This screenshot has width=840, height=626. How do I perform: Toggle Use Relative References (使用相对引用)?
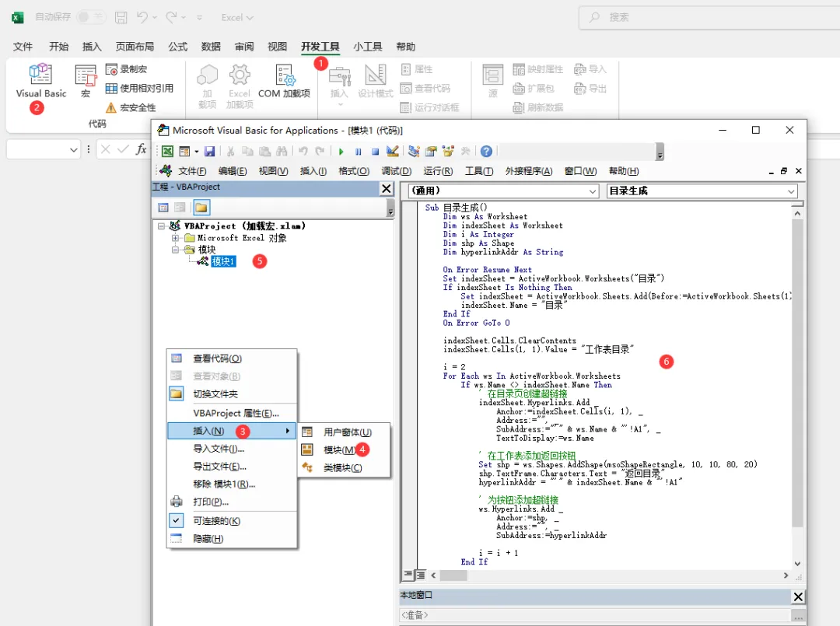[139, 89]
